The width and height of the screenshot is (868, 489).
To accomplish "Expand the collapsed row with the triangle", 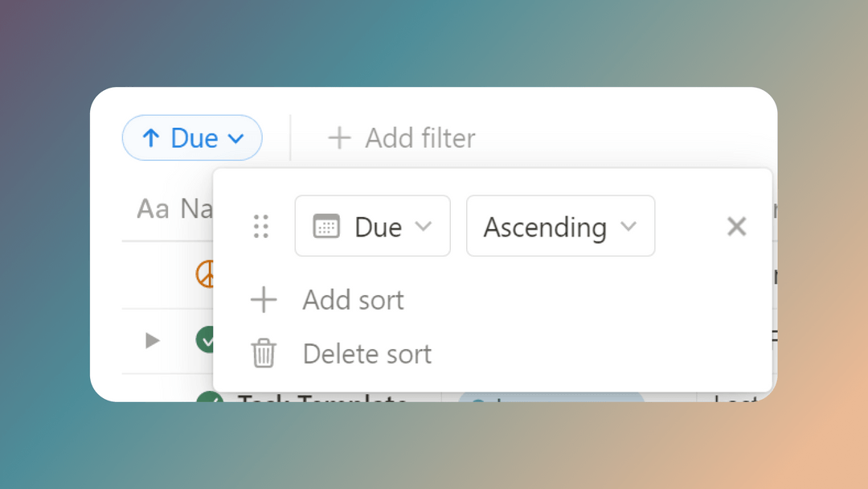I will [x=151, y=340].
